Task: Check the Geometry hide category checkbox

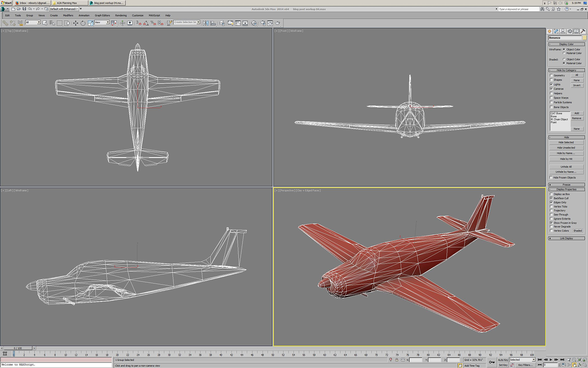Action: pos(551,75)
